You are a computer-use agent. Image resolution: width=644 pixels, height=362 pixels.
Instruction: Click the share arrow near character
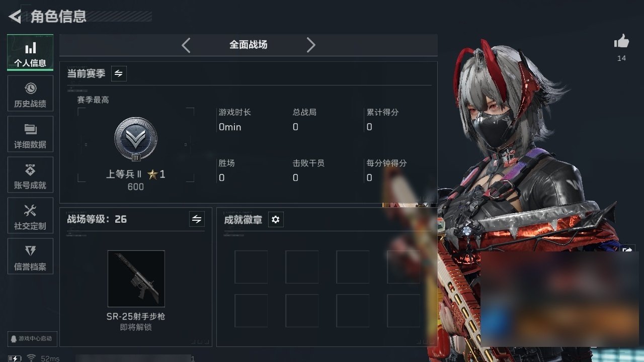[x=627, y=249]
